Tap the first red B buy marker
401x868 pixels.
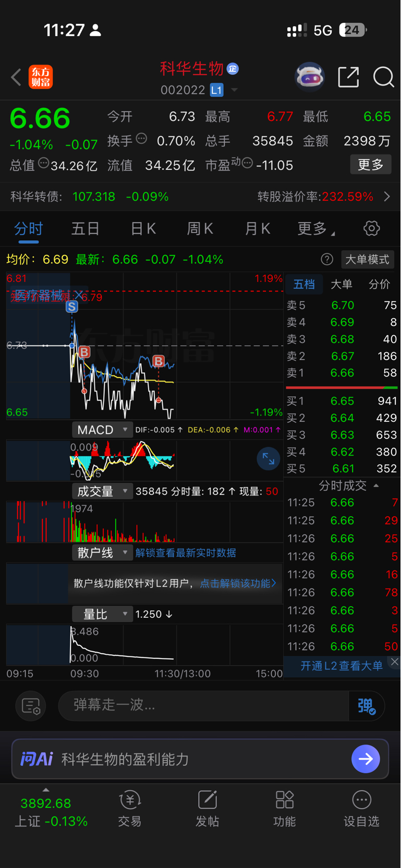(84, 352)
